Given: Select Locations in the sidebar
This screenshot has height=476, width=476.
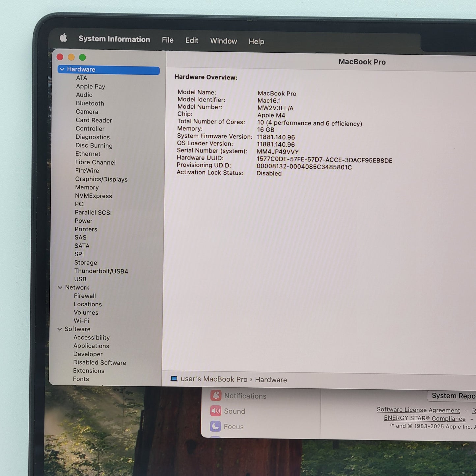Looking at the screenshot, I should 88,304.
